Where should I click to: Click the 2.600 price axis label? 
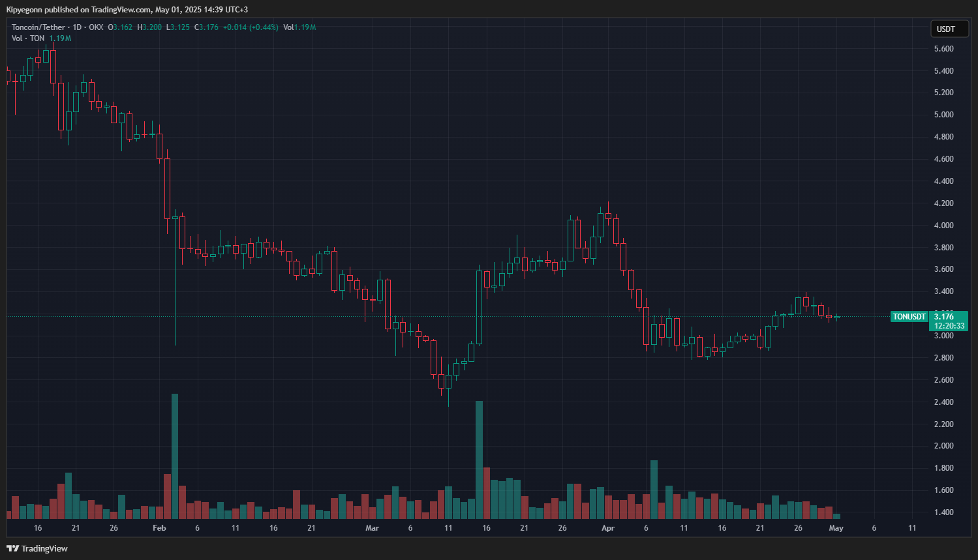click(x=943, y=380)
